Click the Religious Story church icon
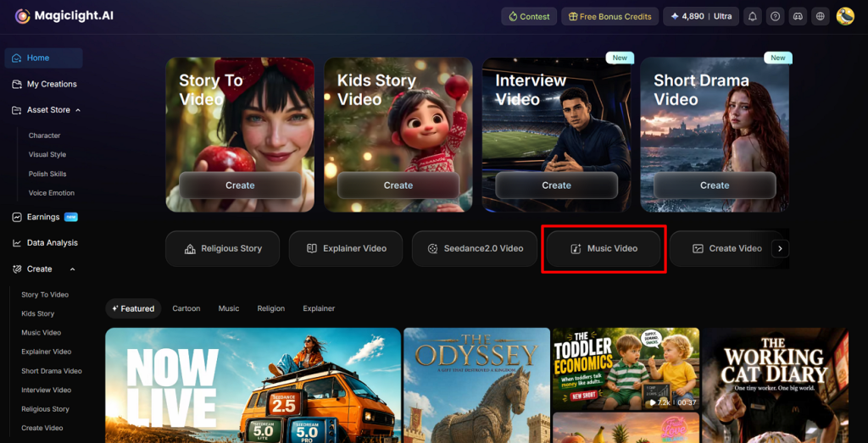 click(x=190, y=249)
